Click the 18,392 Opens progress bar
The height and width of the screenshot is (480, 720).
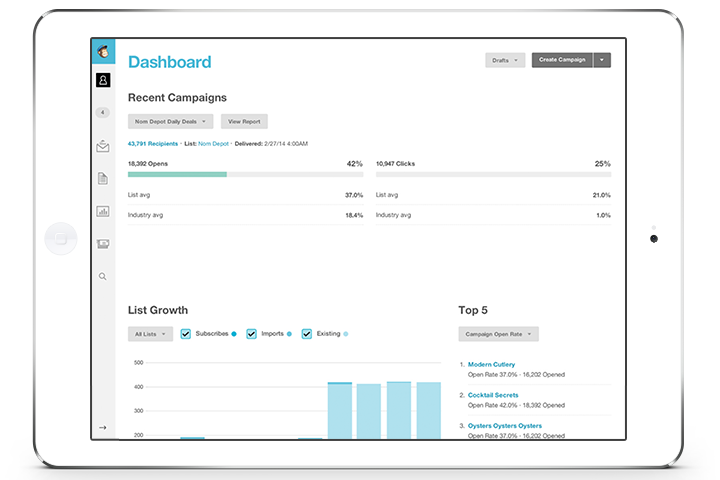(246, 175)
